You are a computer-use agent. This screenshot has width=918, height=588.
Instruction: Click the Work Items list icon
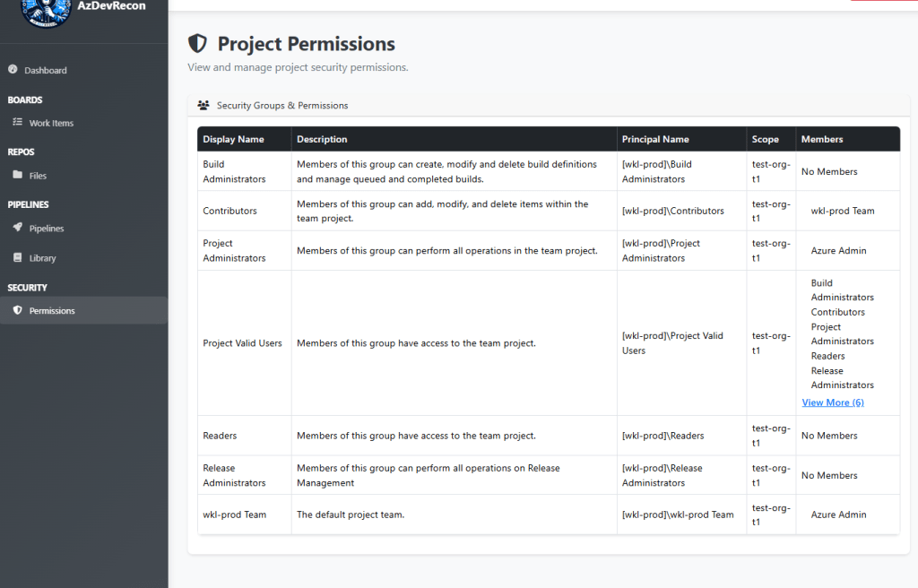(x=18, y=122)
